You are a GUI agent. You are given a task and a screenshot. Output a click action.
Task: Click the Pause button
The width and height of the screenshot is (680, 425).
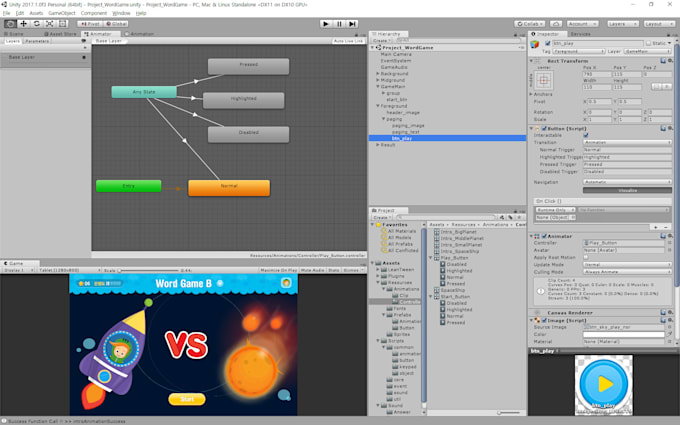[340, 23]
